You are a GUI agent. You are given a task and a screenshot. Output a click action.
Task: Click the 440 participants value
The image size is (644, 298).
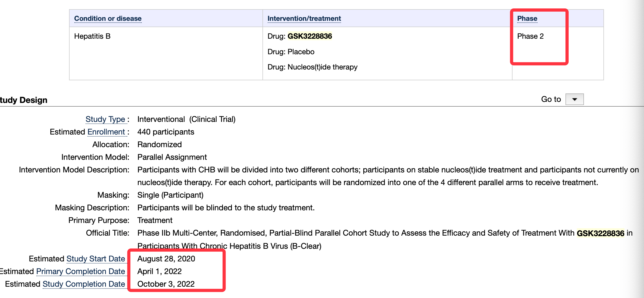[x=166, y=132]
